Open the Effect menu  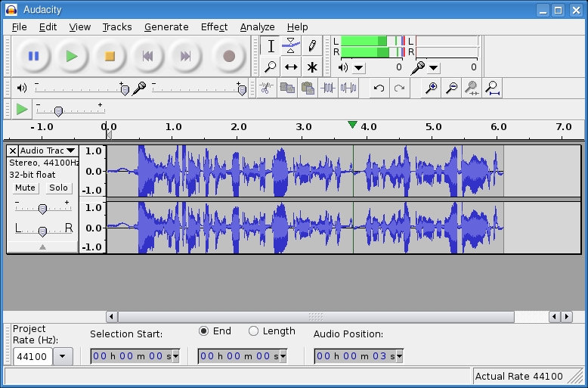pyautogui.click(x=214, y=26)
